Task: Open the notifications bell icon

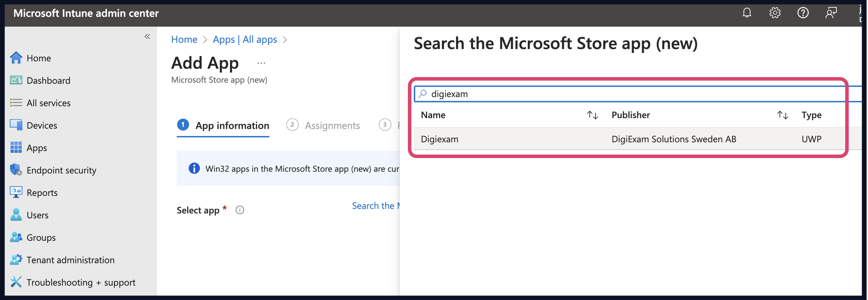Action: tap(747, 13)
